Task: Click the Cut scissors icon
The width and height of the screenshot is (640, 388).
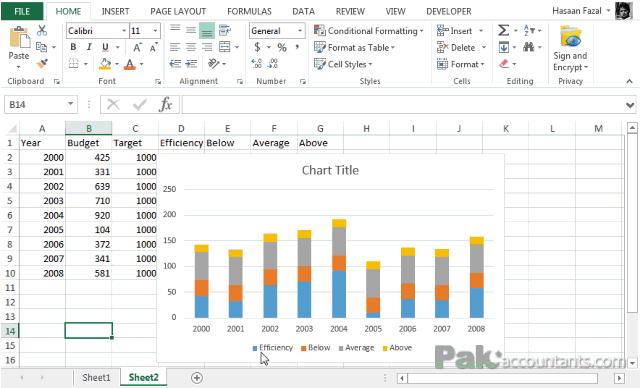Action: (x=42, y=31)
